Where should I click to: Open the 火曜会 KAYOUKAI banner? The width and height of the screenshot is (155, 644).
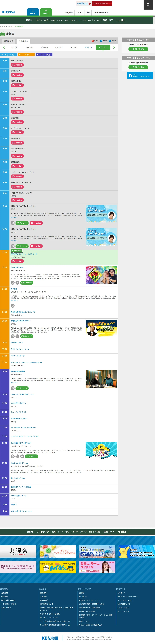(x=18, y=552)
